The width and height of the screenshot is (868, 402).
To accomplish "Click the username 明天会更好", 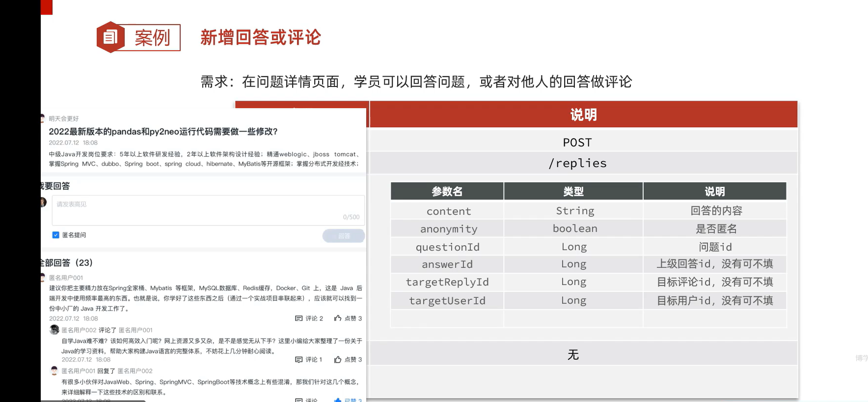I will (63, 118).
